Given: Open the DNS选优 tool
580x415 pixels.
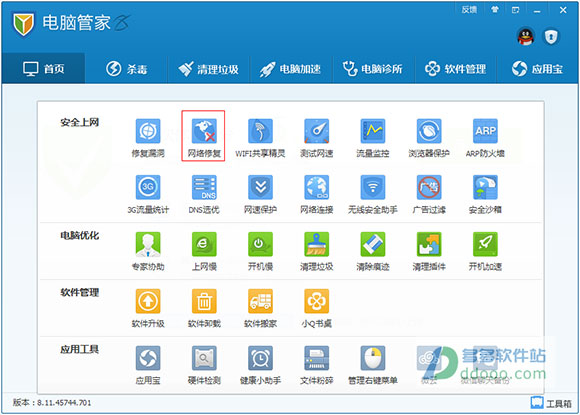Looking at the screenshot, I should (x=204, y=187).
